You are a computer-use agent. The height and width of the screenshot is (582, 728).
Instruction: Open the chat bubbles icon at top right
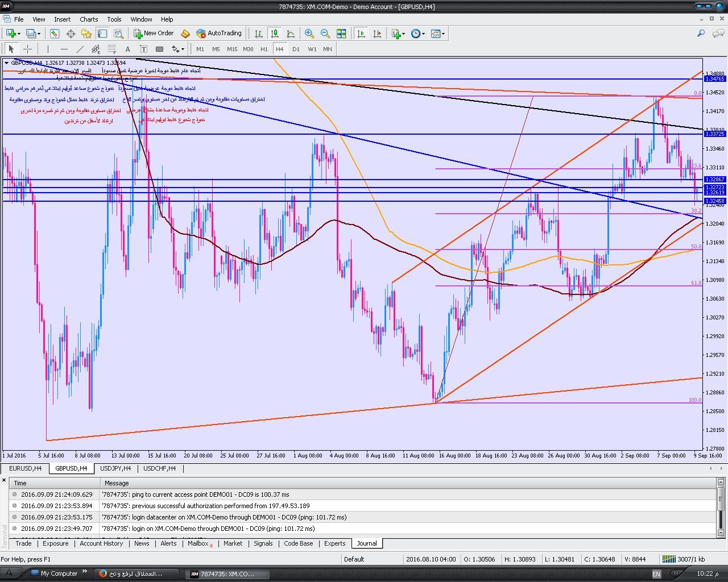(717, 34)
